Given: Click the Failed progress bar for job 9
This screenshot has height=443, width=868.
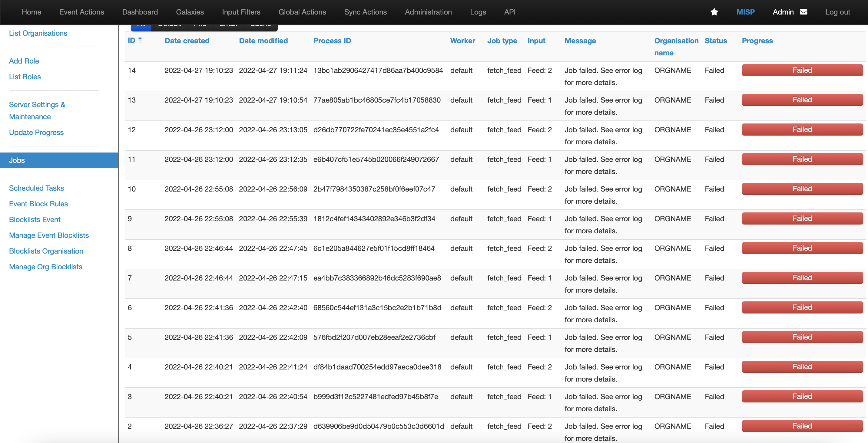Looking at the screenshot, I should click(x=802, y=218).
